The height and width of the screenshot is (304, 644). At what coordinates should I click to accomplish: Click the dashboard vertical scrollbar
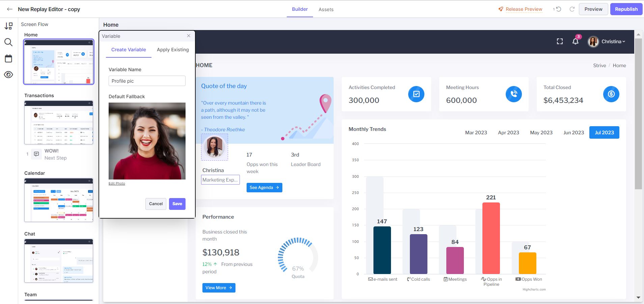[638, 114]
